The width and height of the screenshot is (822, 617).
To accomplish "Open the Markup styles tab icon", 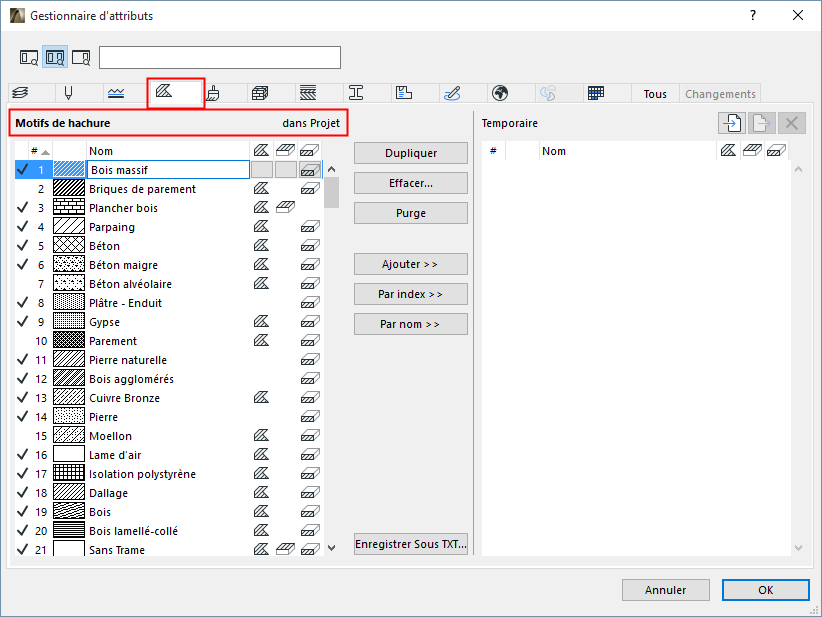I will coord(452,93).
